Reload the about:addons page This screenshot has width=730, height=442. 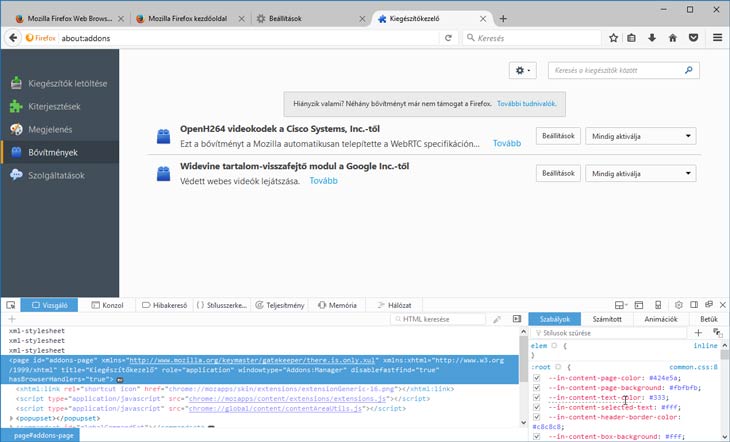448,38
